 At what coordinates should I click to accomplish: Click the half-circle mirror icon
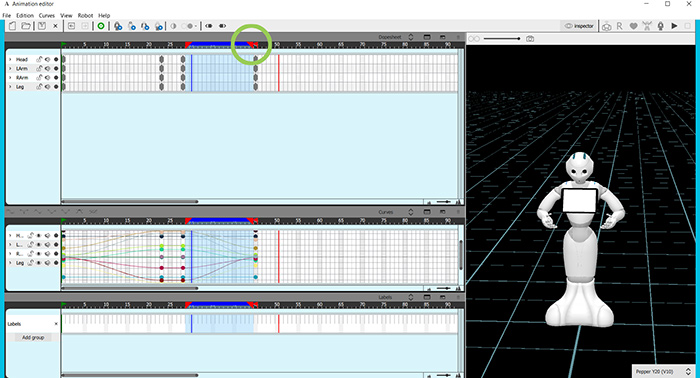(173, 26)
